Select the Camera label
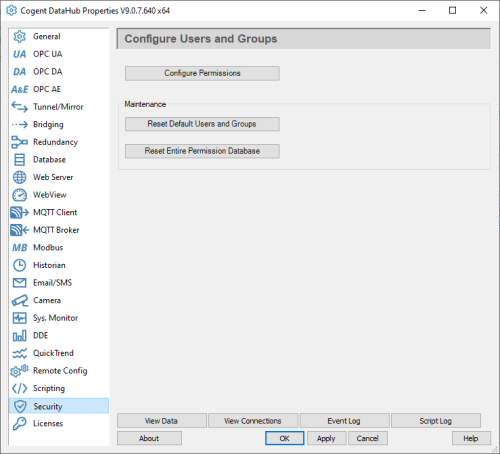 [x=47, y=300]
